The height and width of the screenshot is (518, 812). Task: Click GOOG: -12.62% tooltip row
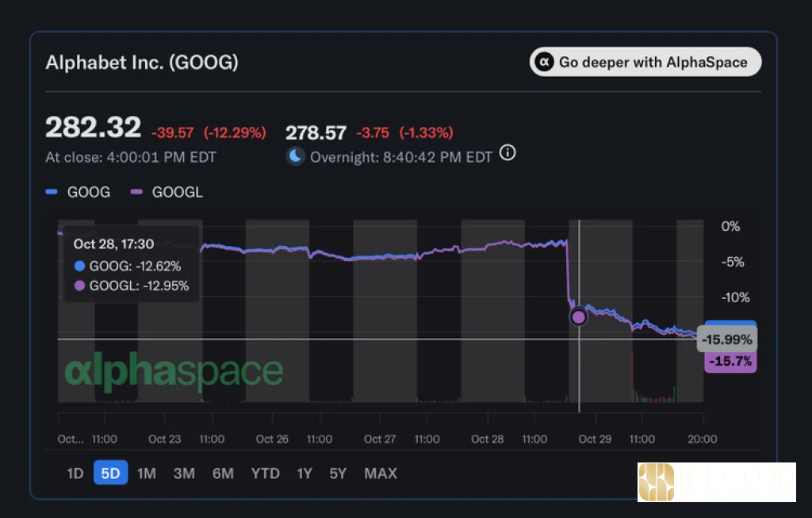128,267
